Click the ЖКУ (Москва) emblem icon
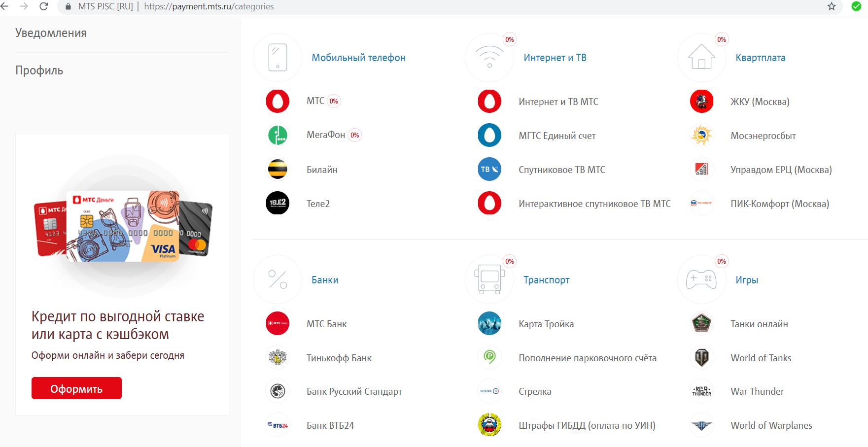The width and height of the screenshot is (868, 447). click(701, 102)
